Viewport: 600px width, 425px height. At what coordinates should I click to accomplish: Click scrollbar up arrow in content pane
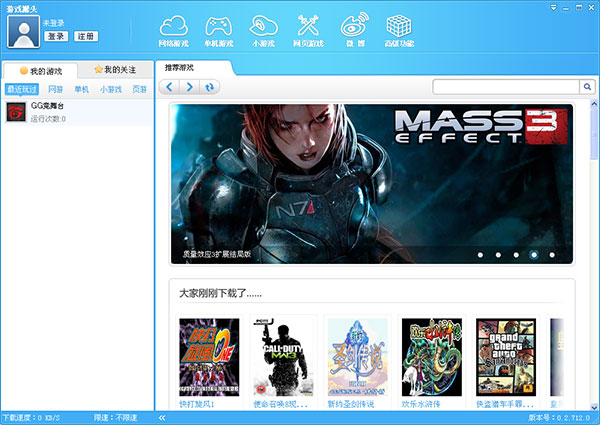click(594, 103)
